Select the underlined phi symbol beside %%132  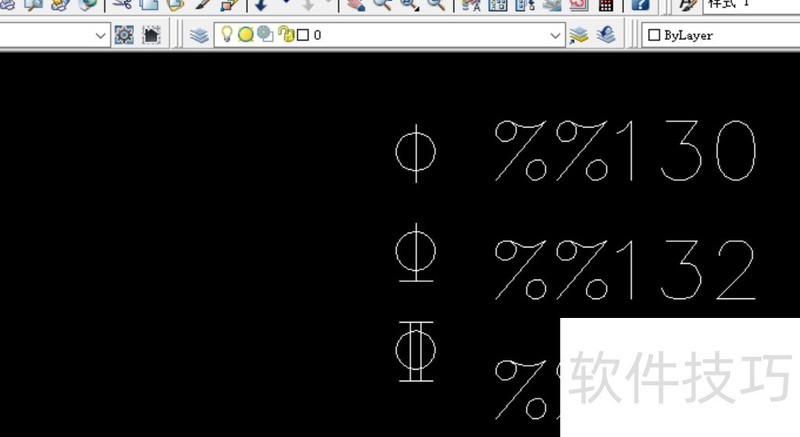[416, 252]
